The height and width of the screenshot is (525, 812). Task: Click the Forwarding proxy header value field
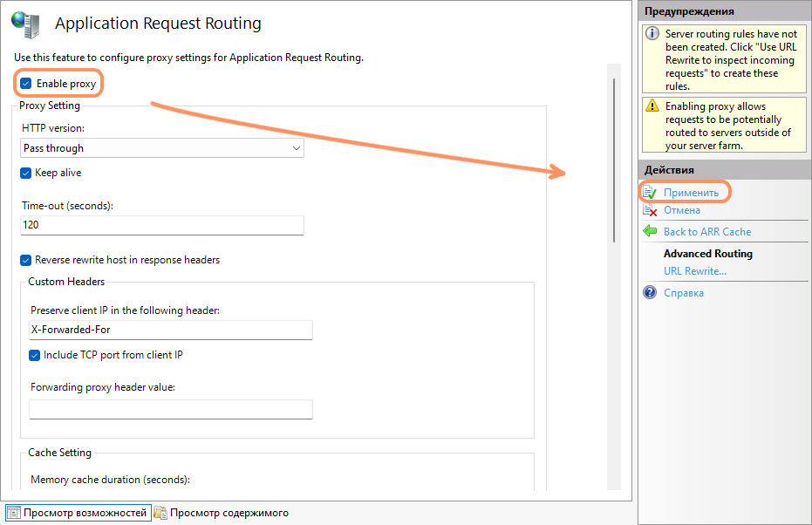click(170, 409)
